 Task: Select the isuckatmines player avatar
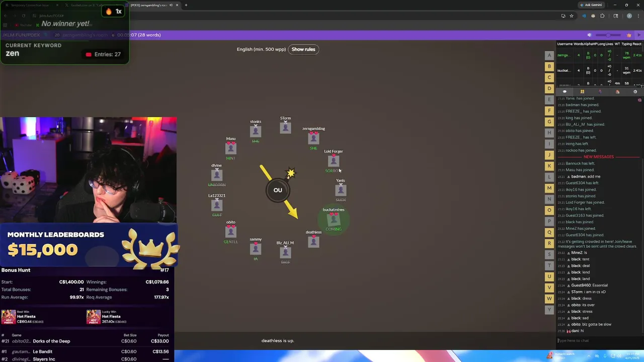[334, 219]
